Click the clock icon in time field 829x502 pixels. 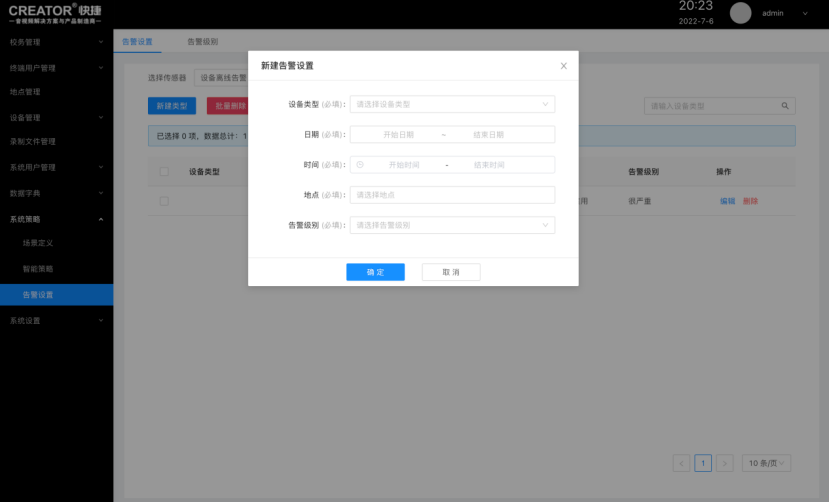tap(361, 165)
